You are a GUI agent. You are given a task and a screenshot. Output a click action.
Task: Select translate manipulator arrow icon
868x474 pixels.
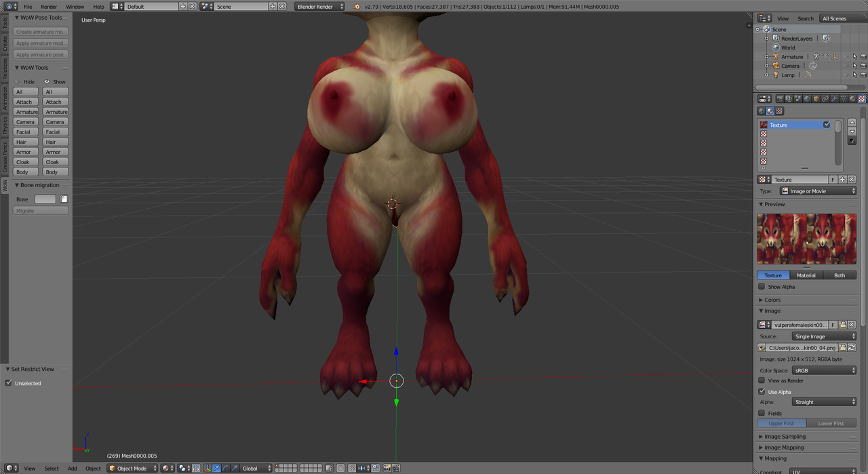(x=216, y=469)
